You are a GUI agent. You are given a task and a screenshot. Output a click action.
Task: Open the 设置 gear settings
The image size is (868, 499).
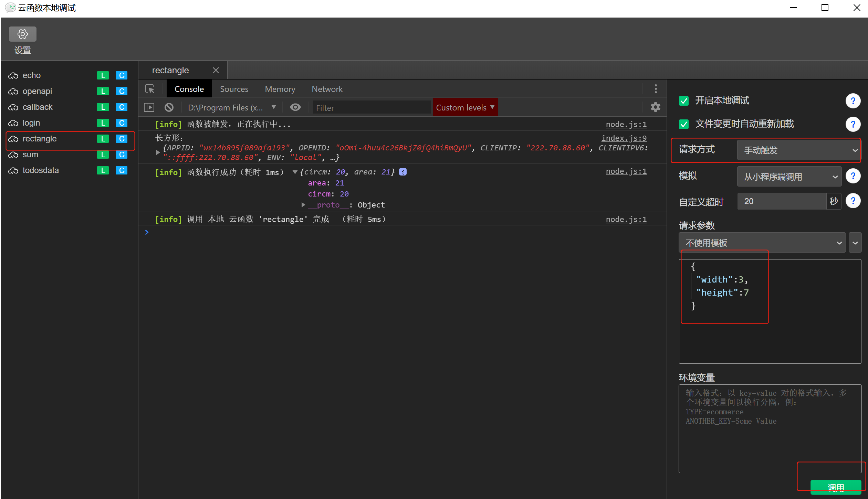coord(22,34)
